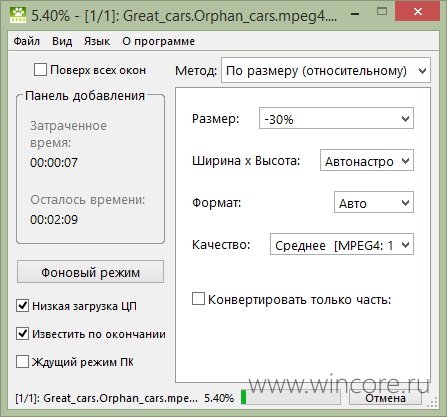
Task: Open the Качество dropdown list
Action: tap(342, 245)
